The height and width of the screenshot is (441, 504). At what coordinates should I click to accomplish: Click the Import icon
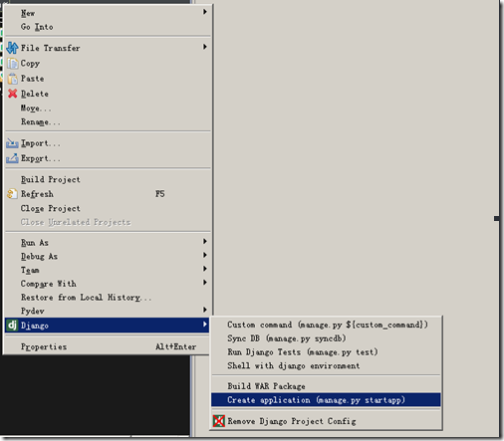tap(12, 143)
